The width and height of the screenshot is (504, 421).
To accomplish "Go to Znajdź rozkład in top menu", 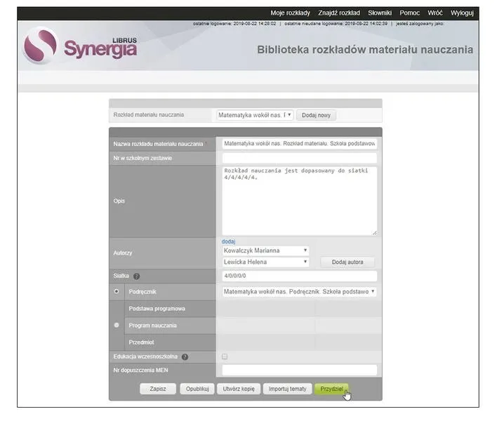I will point(339,13).
